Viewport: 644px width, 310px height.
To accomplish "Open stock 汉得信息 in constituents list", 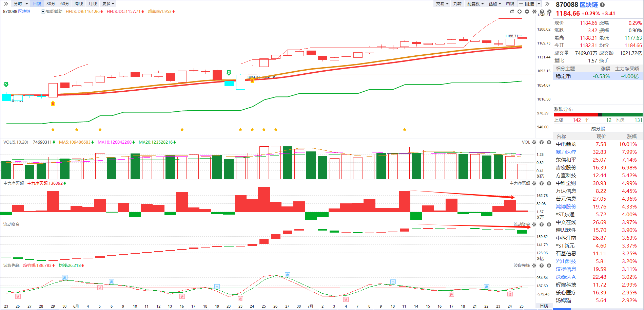I will pyautogui.click(x=566, y=269).
